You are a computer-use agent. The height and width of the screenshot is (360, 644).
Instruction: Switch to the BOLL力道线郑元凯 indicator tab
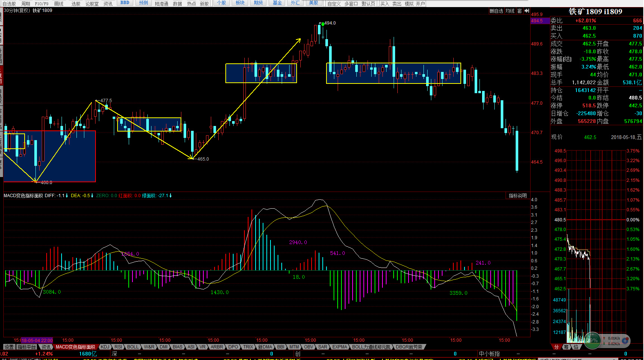[371, 347]
